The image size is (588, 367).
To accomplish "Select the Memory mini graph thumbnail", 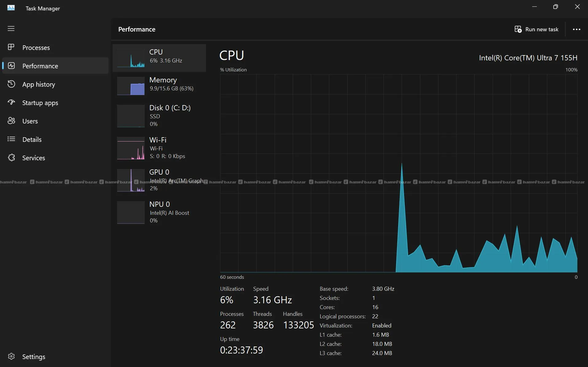I will click(x=131, y=86).
